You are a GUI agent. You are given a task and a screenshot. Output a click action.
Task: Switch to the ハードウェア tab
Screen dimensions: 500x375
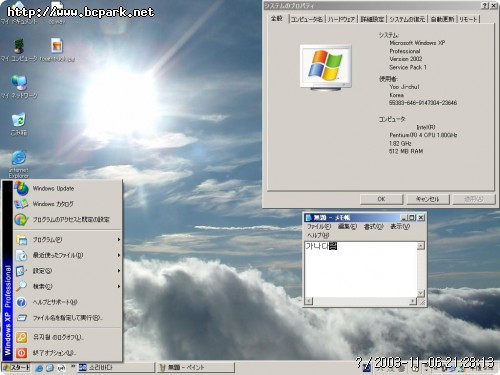(341, 19)
